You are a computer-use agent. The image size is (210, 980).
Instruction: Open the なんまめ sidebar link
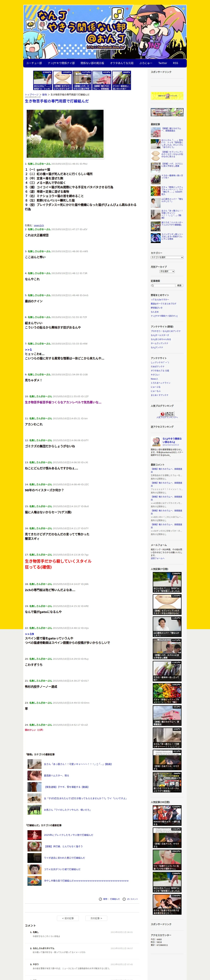pos(155,312)
